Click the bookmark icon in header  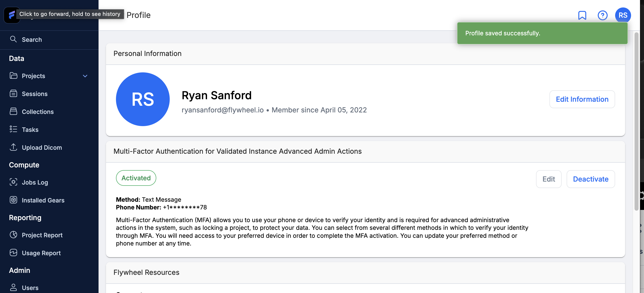[x=582, y=15]
